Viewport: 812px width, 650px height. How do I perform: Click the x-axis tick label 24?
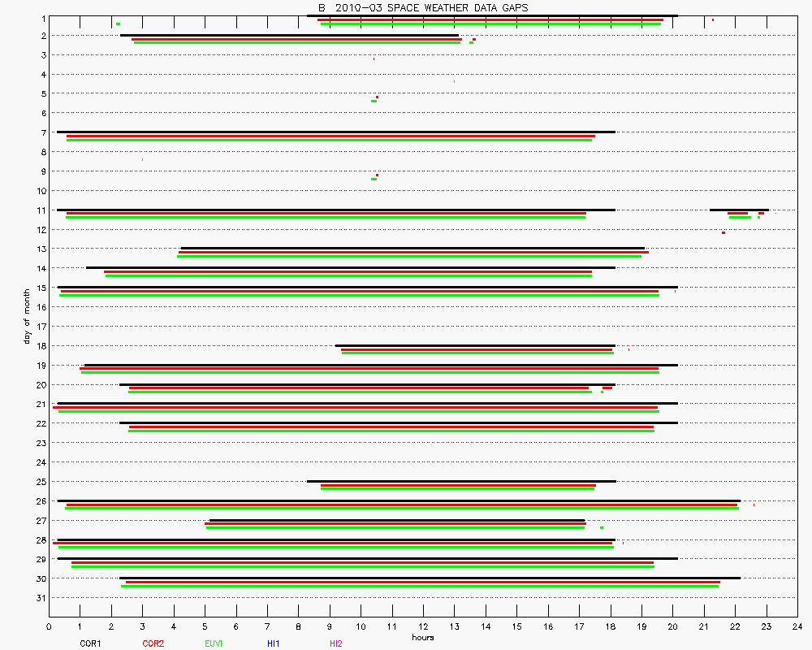tap(797, 626)
